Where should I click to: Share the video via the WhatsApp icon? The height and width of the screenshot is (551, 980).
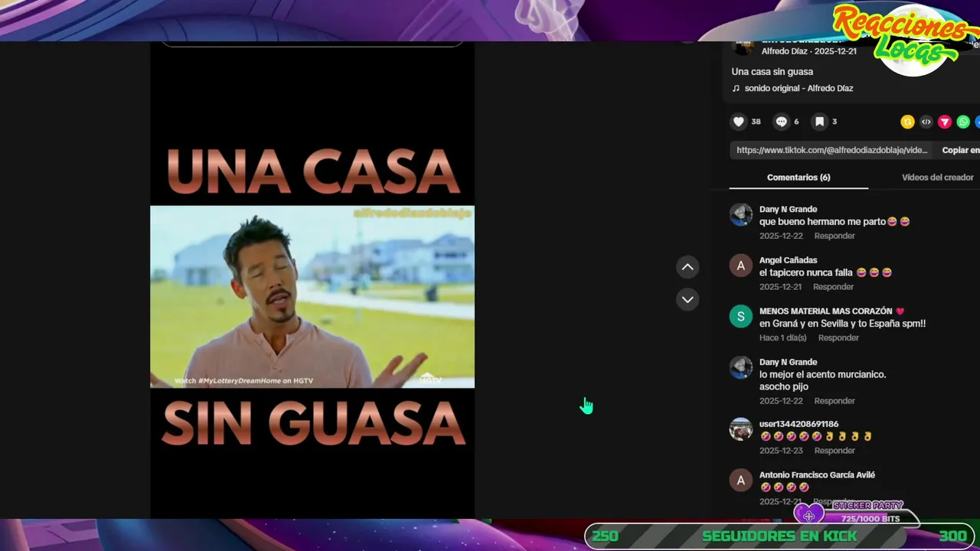[x=963, y=122]
